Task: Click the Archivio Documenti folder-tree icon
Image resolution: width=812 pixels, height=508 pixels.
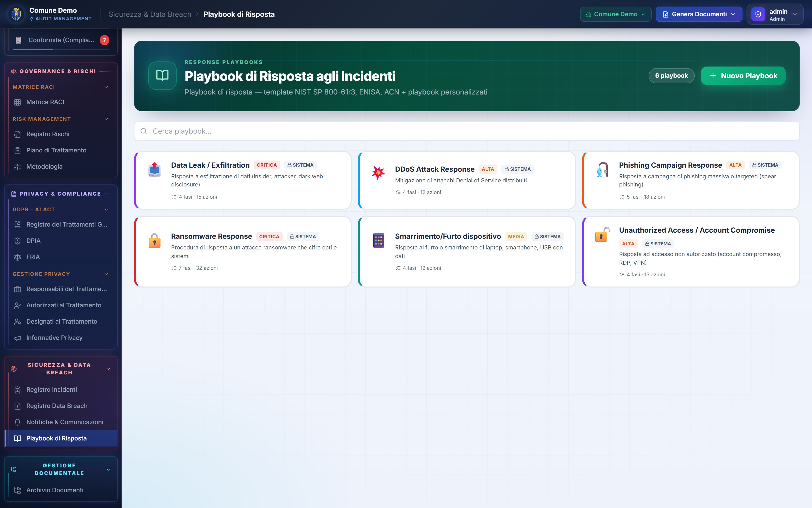Action: 18,490
